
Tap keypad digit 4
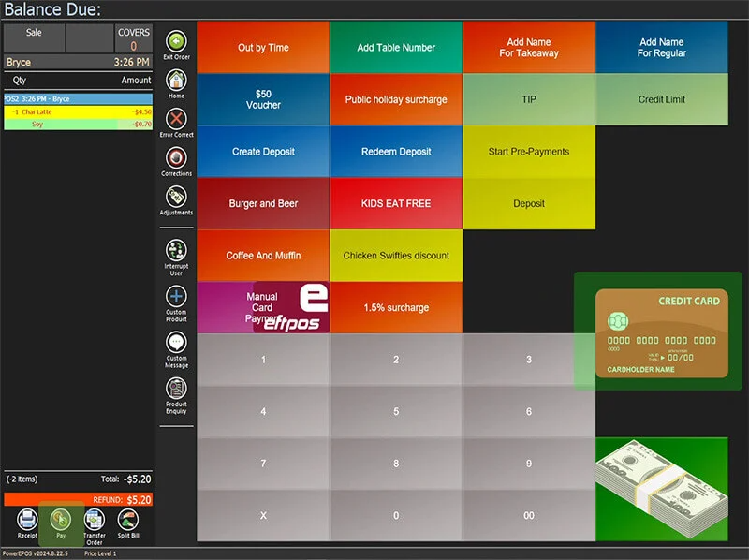point(263,411)
